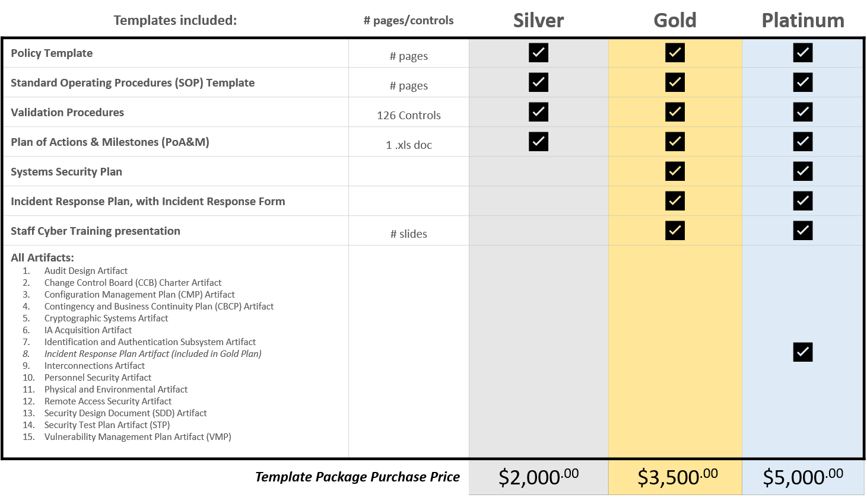Toggle Platinum checkbox for All Artifacts
Image resolution: width=867 pixels, height=504 pixels.
[x=802, y=352]
